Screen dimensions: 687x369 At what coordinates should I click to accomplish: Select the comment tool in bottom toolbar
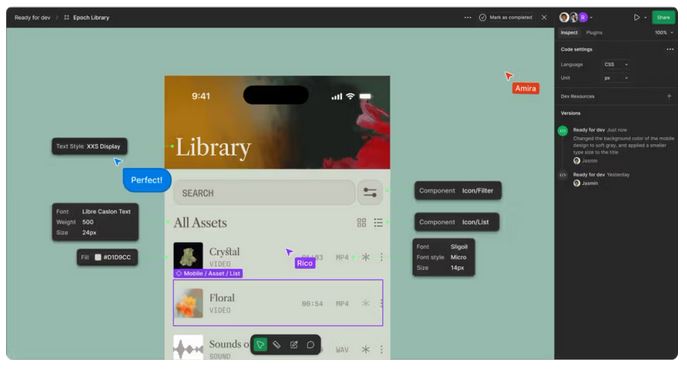[x=310, y=345]
